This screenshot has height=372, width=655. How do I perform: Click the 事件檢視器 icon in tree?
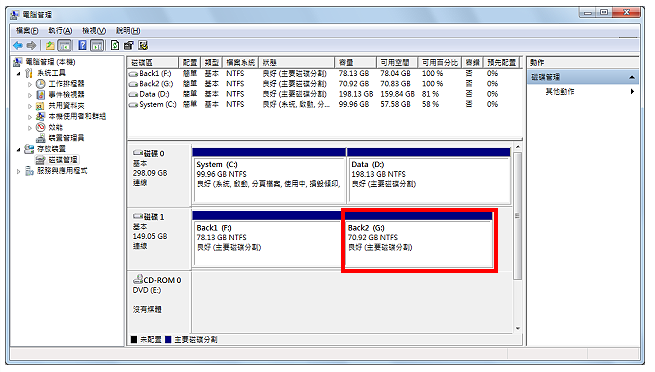pyautogui.click(x=41, y=95)
